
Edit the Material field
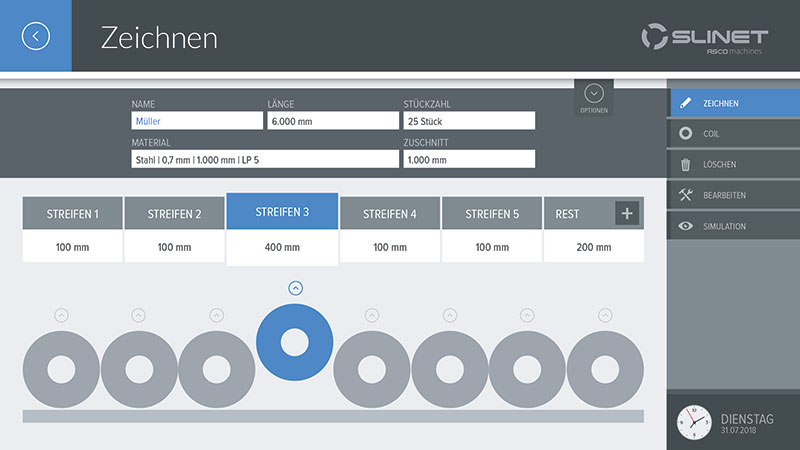[264, 159]
